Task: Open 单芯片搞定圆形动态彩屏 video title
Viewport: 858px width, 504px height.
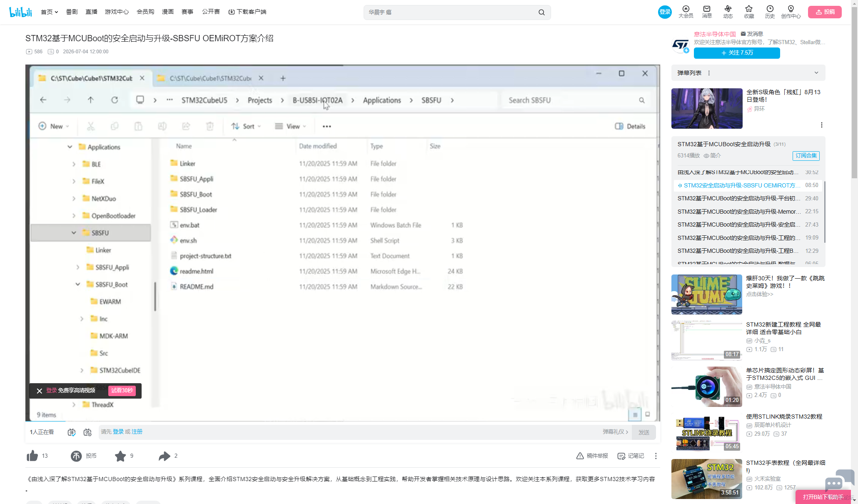Action: point(785,374)
